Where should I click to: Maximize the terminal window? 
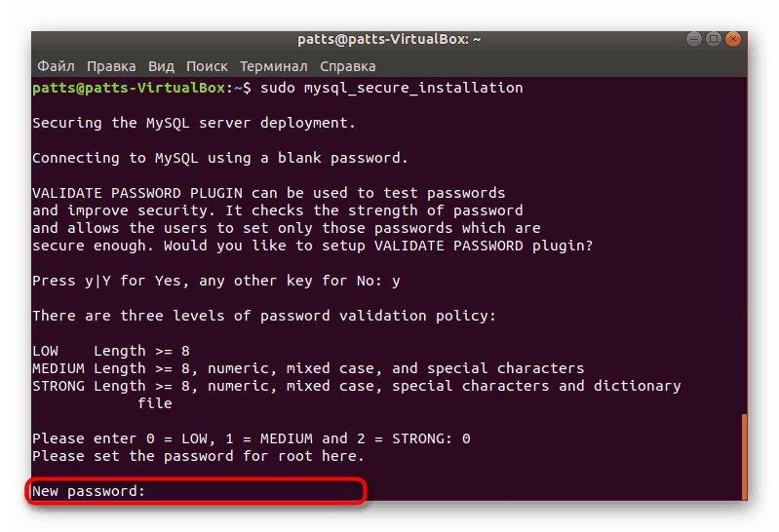[714, 40]
